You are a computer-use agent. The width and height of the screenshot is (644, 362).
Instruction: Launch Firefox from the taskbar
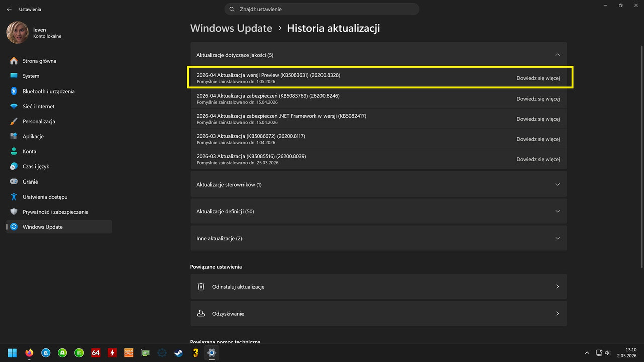(29, 353)
